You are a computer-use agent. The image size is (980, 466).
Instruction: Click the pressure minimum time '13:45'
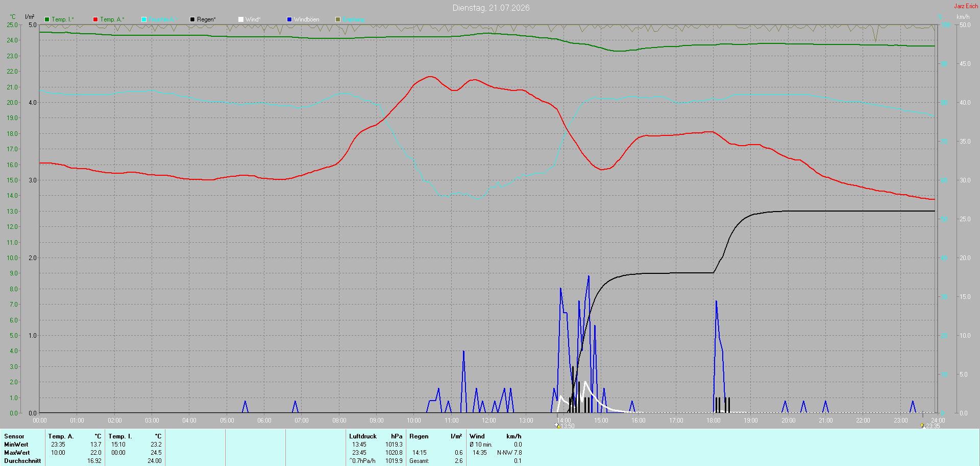[x=359, y=445]
